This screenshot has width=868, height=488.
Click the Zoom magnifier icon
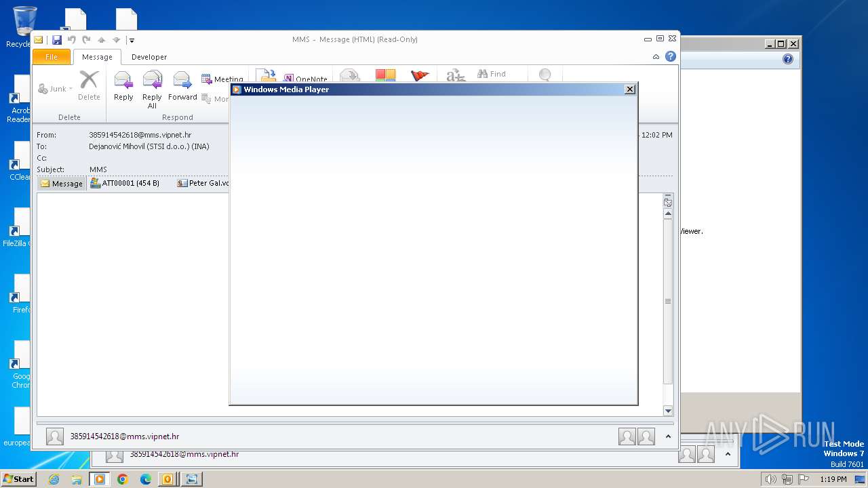[545, 75]
